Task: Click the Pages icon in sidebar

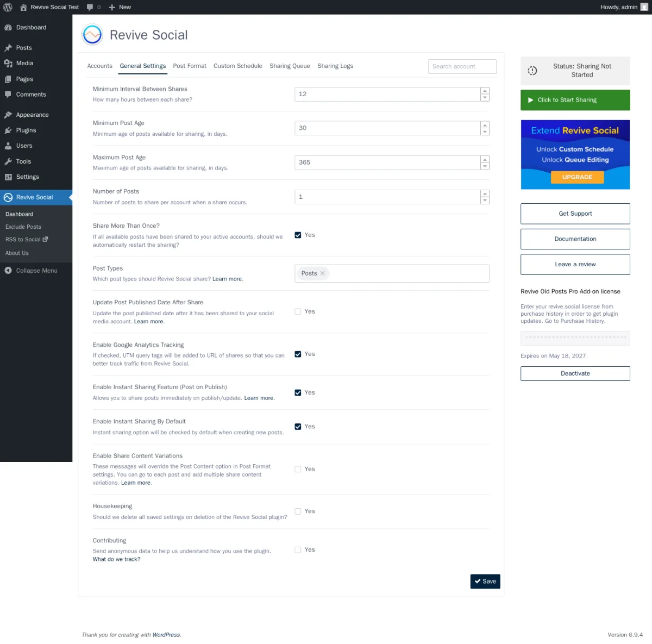Action: 8,79
